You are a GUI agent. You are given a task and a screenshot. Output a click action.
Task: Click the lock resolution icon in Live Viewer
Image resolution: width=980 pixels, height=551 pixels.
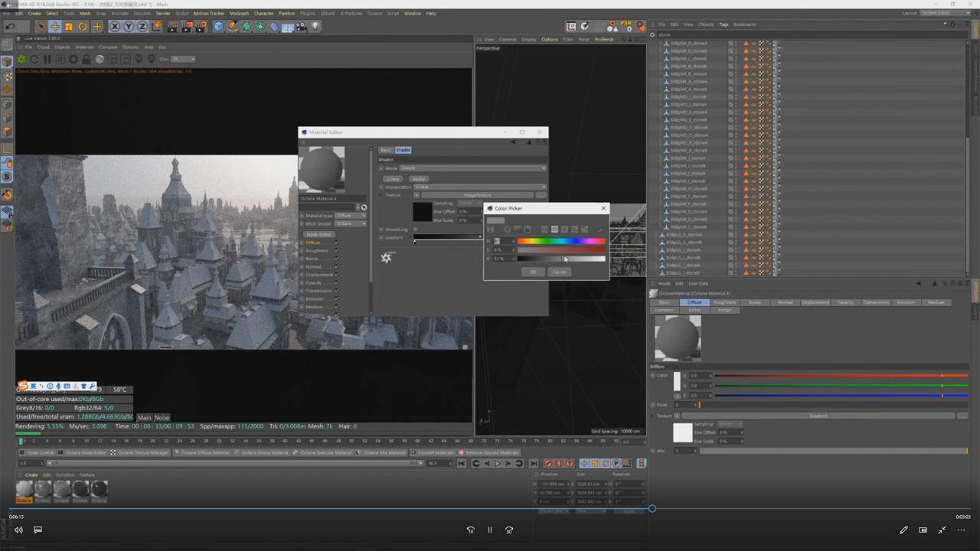click(87, 59)
